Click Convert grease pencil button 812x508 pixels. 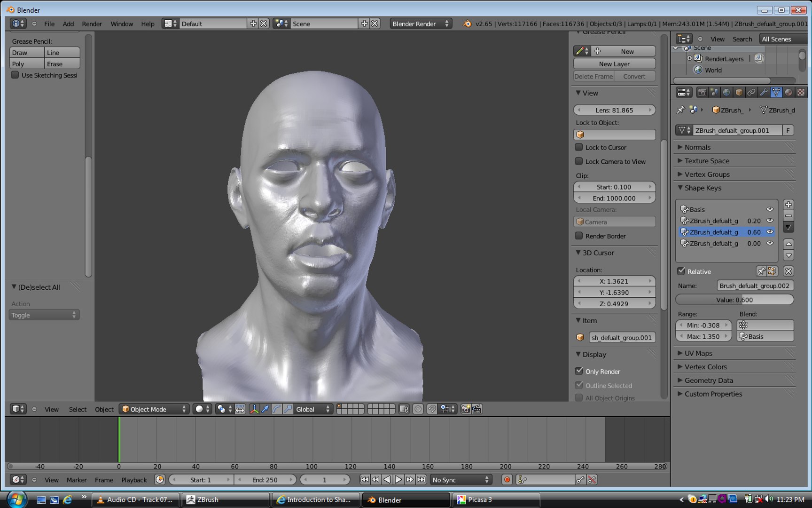click(634, 76)
